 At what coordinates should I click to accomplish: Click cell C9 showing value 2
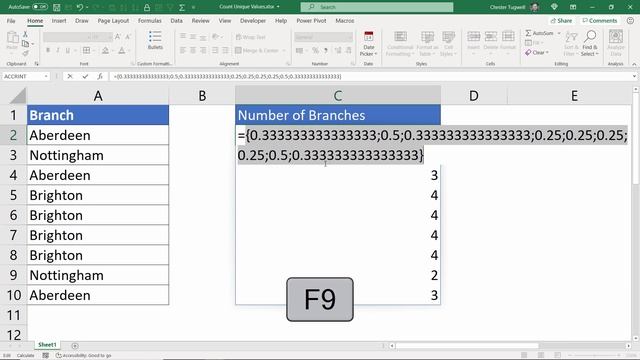(x=338, y=275)
